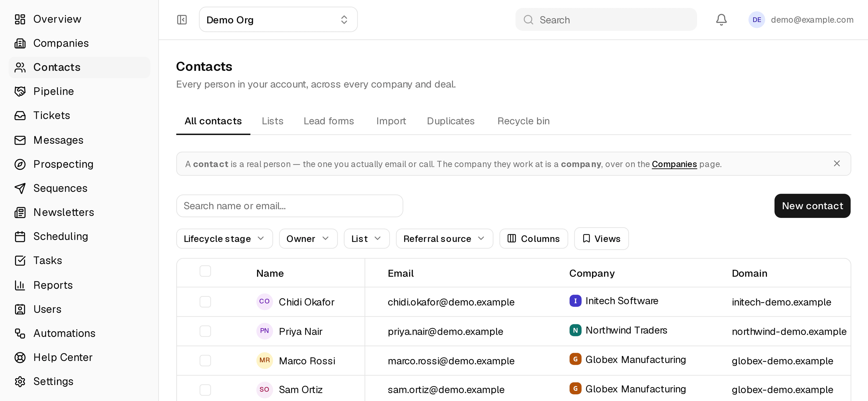
Task: Click the Reports bar chart icon
Action: pos(20,285)
